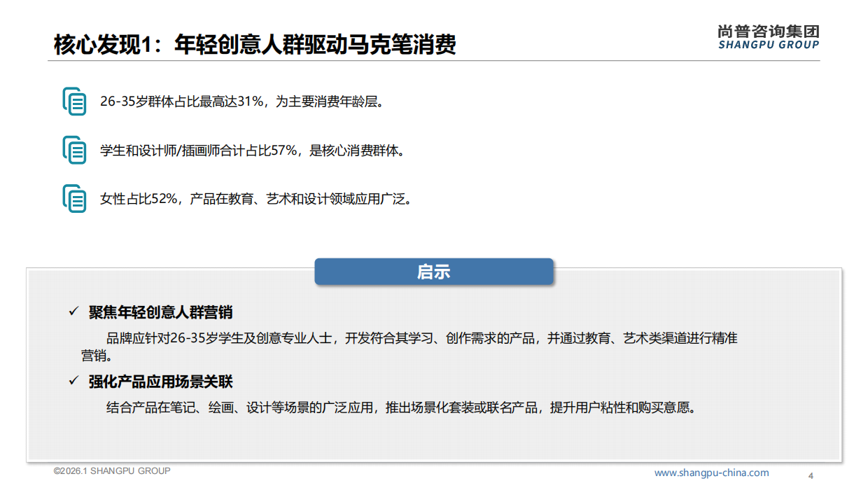Click the bold heading 强化产品应用场景关联

tap(160, 382)
